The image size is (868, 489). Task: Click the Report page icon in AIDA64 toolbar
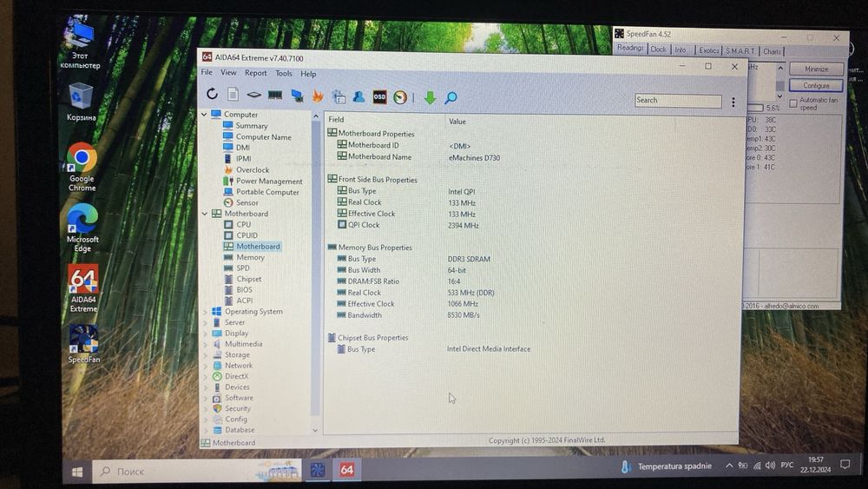(233, 95)
